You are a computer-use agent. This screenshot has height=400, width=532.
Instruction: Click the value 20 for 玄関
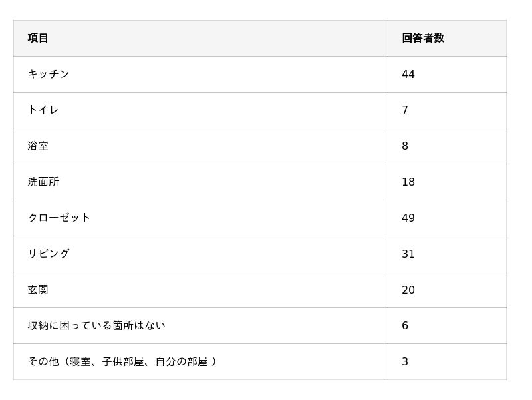[408, 290]
